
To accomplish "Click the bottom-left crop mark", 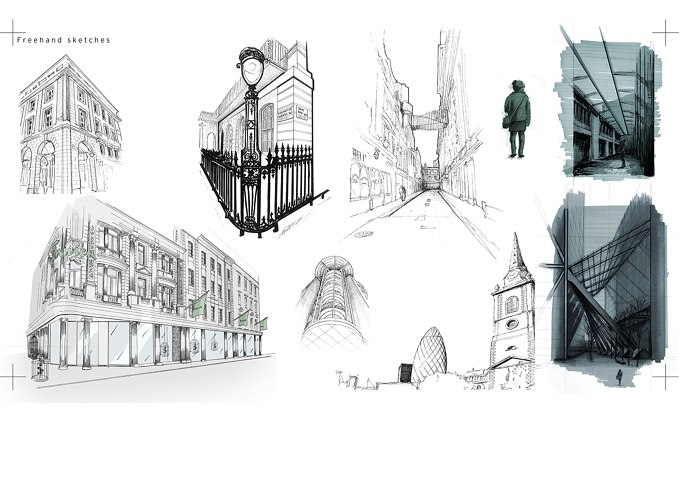I will click(13, 377).
